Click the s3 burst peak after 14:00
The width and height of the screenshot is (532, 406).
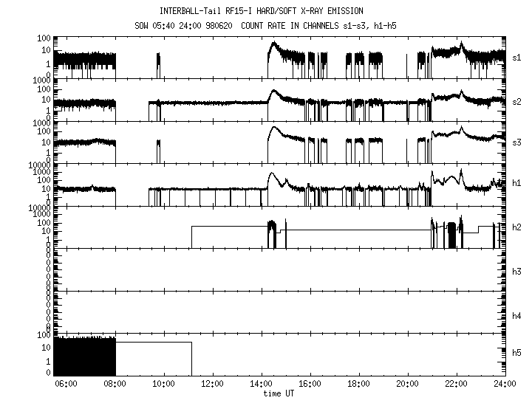273,128
